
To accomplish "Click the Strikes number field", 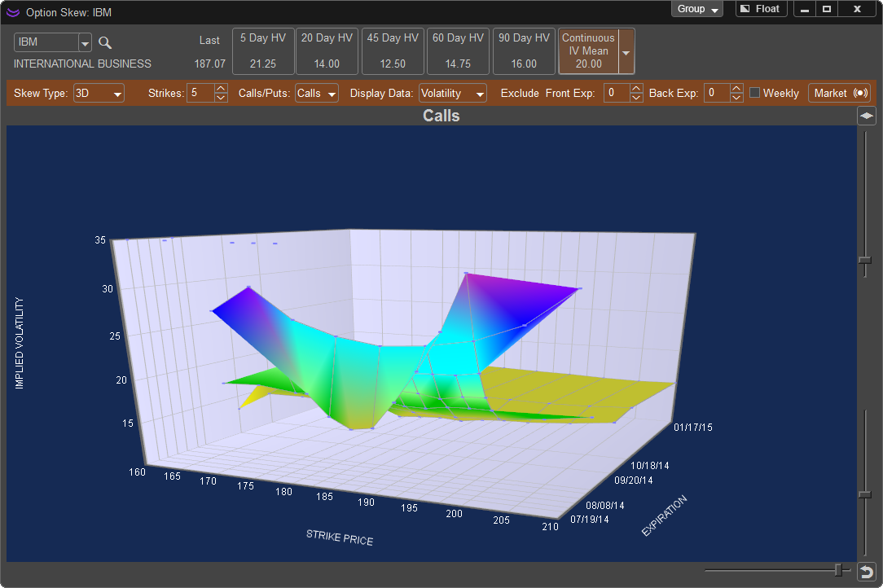I will pos(201,94).
